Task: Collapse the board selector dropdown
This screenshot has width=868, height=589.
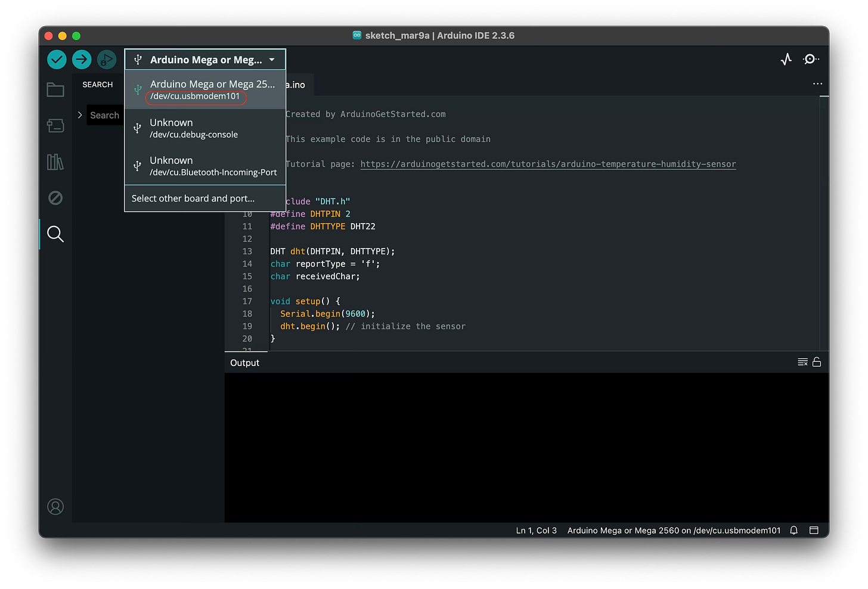Action: point(272,59)
